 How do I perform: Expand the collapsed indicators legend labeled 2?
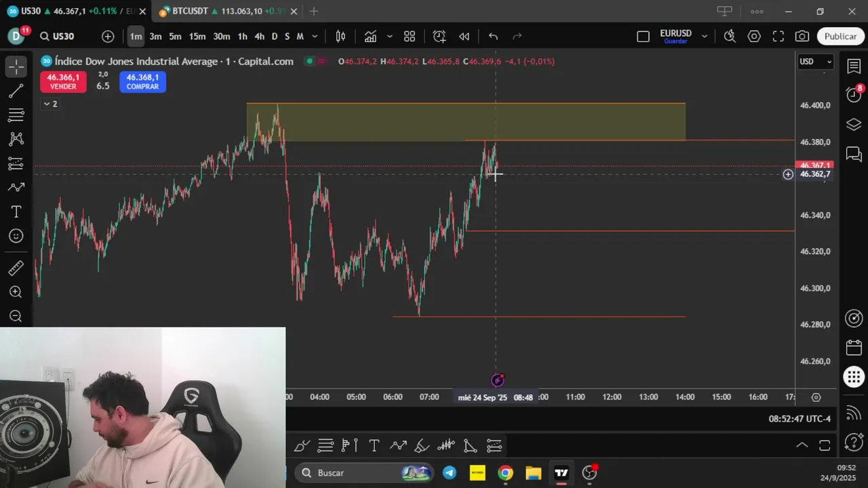[50, 104]
